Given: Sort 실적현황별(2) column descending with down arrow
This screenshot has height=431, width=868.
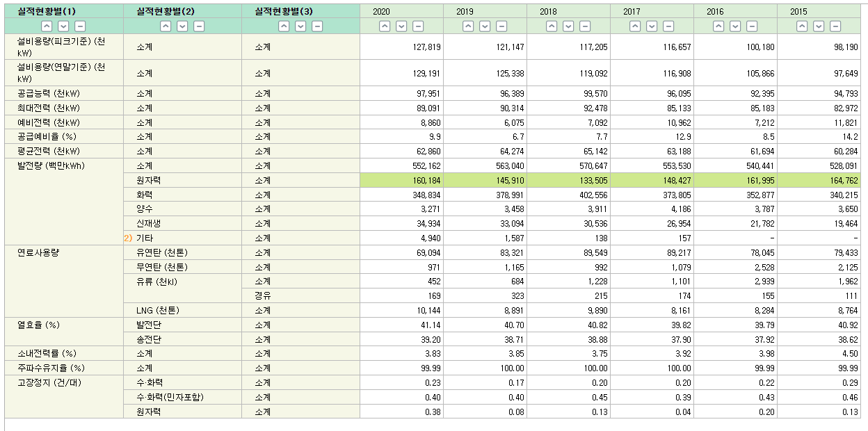Looking at the screenshot, I should pos(182,26).
